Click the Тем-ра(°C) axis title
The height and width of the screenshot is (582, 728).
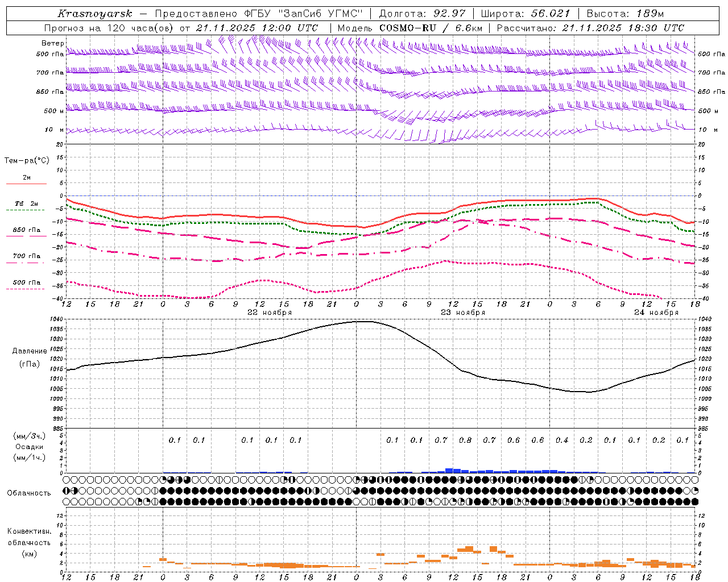(x=27, y=161)
